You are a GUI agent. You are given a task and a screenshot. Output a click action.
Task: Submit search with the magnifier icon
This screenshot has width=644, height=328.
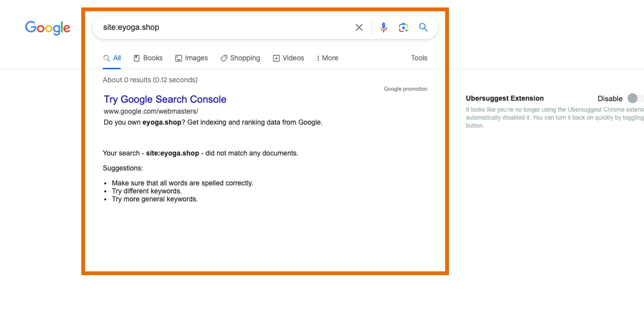pos(424,27)
